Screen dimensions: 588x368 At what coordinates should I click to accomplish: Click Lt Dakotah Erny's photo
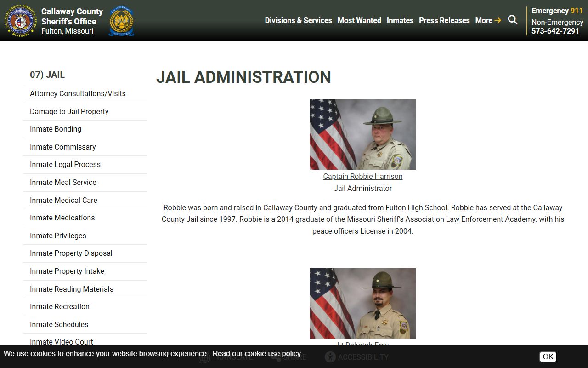tap(363, 303)
